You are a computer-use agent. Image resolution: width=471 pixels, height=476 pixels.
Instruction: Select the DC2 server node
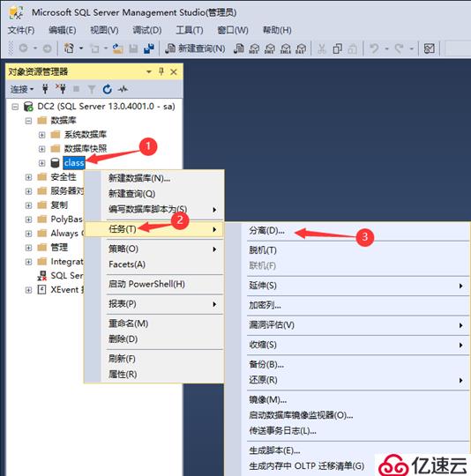click(106, 107)
